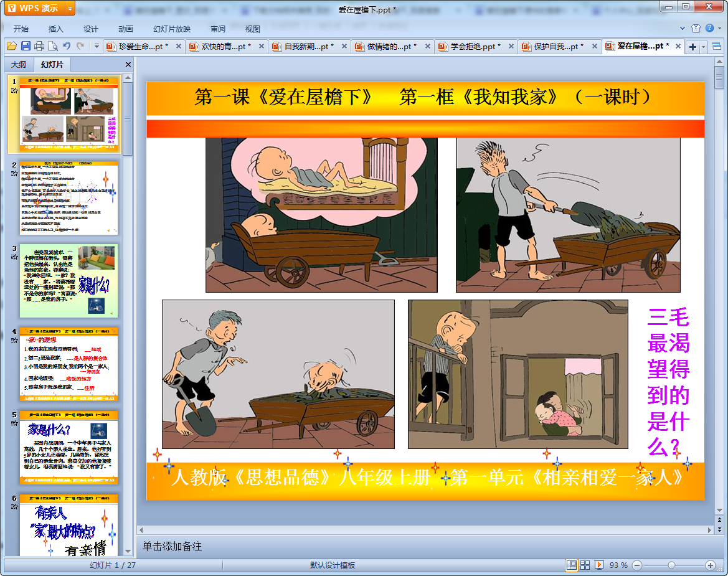Screen dimensions: 728x576
Task: Close the 欢快的青...pt document tab
Action: pos(262,47)
